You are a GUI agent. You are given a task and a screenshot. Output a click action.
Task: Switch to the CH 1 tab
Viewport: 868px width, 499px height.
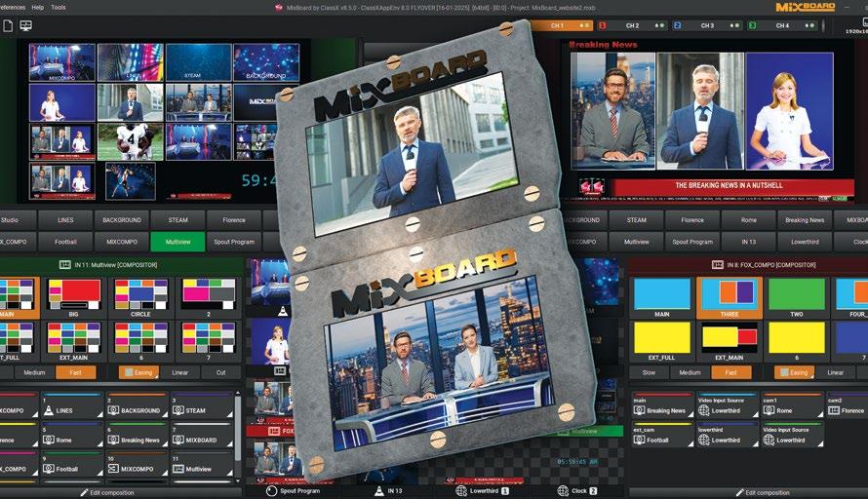pyautogui.click(x=561, y=25)
